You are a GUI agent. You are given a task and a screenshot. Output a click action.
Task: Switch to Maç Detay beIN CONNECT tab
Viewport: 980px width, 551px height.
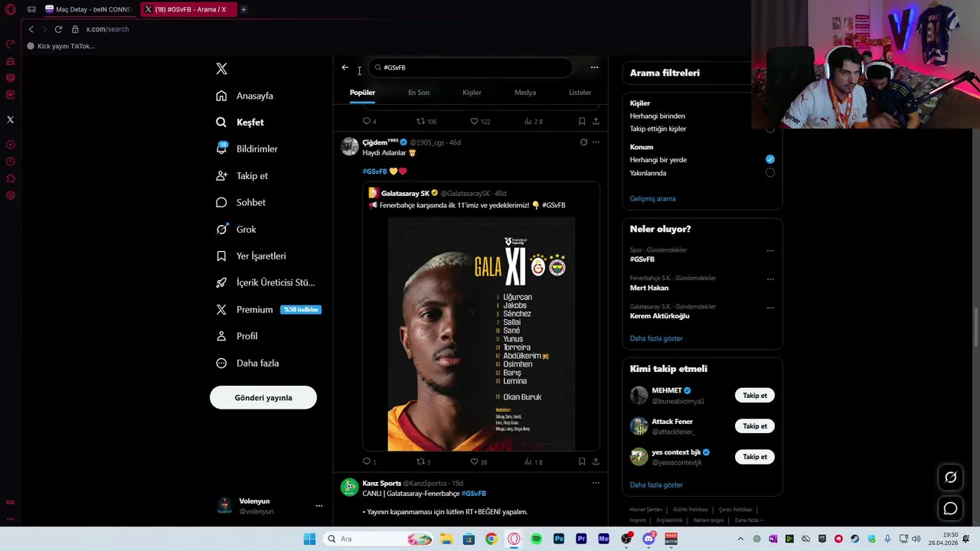89,9
